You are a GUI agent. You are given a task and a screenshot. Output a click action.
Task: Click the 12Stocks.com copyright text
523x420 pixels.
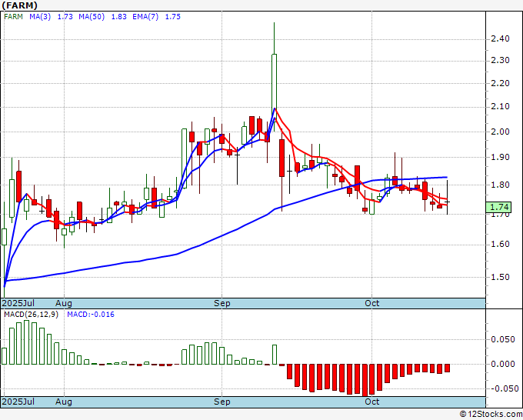(x=491, y=414)
